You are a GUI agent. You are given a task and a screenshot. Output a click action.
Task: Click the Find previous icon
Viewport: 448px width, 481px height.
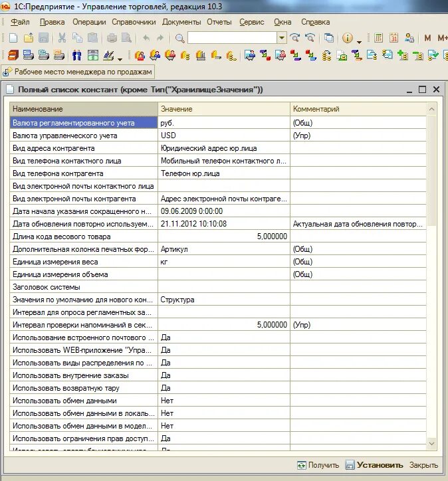[310, 38]
